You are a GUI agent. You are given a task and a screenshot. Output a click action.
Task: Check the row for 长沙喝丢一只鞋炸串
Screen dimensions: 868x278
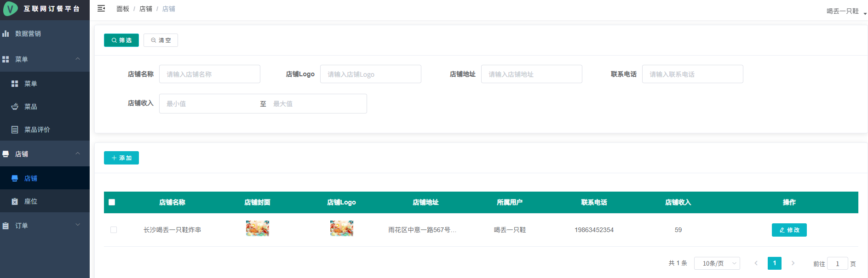(x=114, y=230)
